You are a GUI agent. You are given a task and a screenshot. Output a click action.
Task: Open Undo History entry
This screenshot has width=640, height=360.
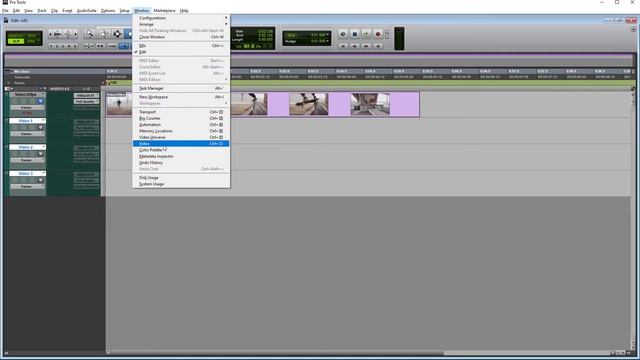(x=181, y=162)
